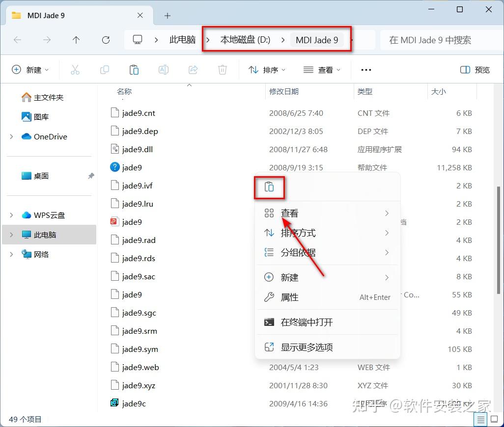Open the 排序 sort dropdown
The height and width of the screenshot is (427, 504).
coord(267,70)
